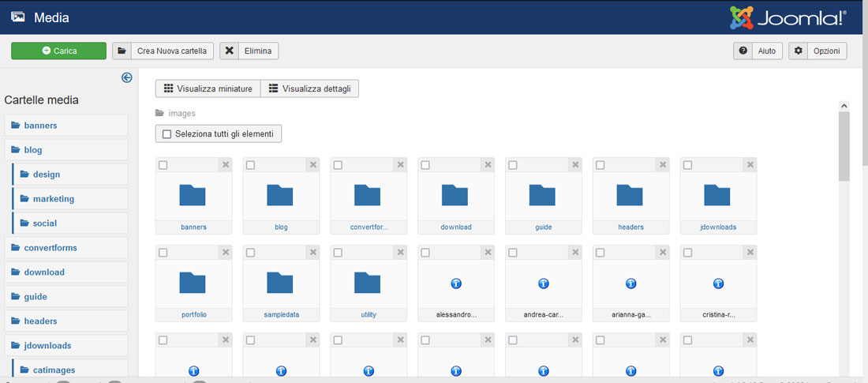Select guide in sidebar tree
The width and height of the screenshot is (868, 383).
tap(66, 296)
